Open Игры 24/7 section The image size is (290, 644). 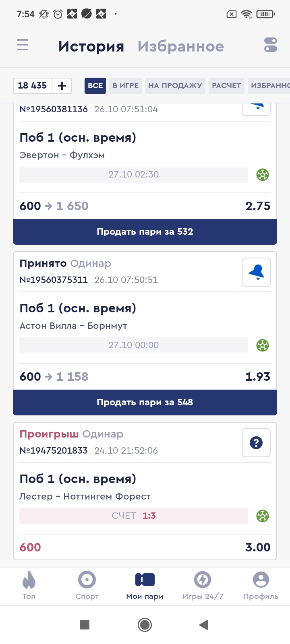coord(203,586)
